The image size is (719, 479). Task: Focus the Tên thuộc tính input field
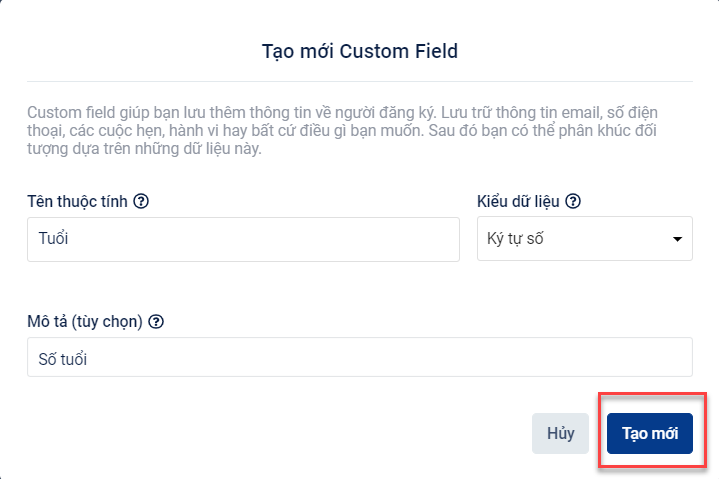tap(243, 240)
